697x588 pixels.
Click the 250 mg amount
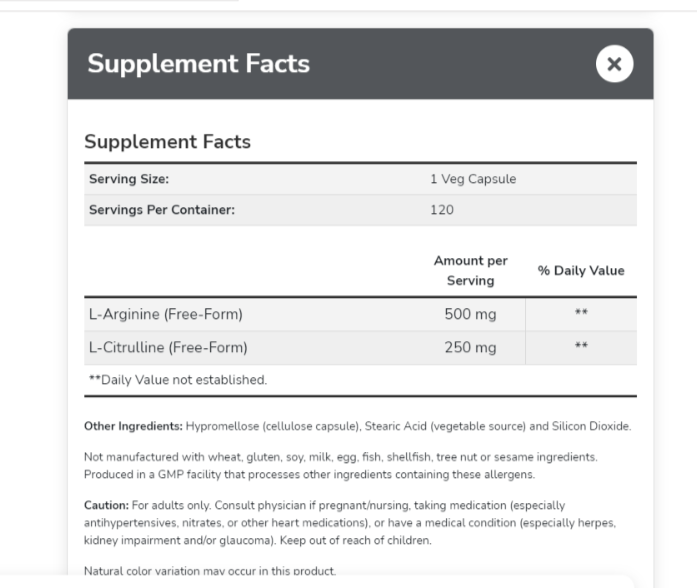coord(470,348)
